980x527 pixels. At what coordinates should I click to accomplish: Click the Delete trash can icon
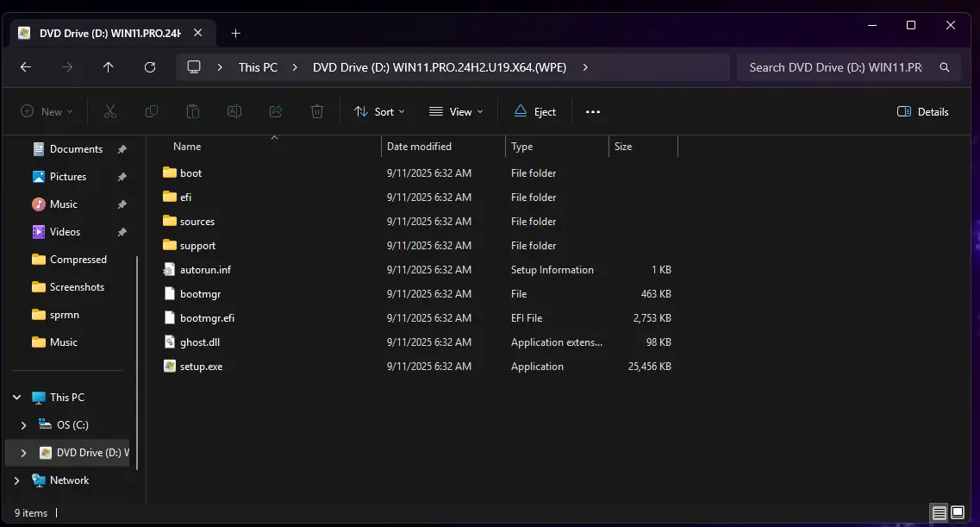point(317,111)
